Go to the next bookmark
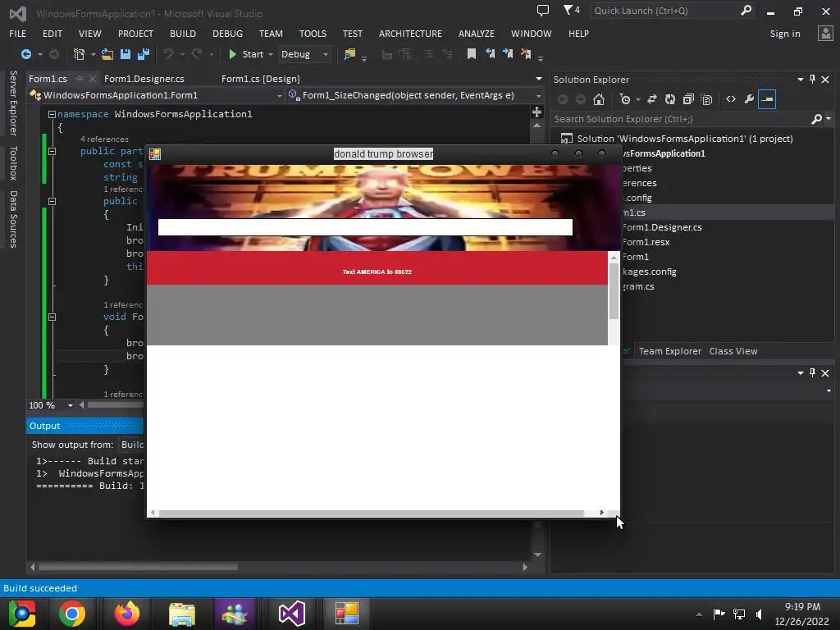This screenshot has height=630, width=840. 507,54
